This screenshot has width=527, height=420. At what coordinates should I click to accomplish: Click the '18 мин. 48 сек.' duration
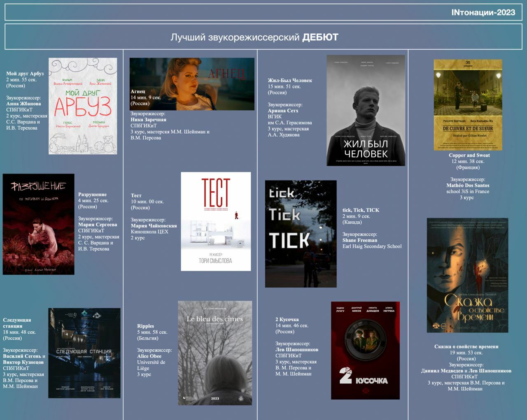(x=19, y=332)
